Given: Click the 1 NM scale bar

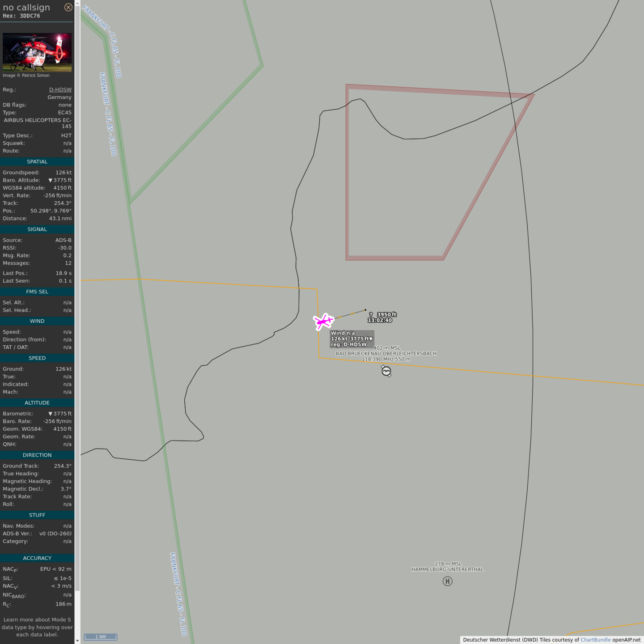Looking at the screenshot, I should click(101, 637).
